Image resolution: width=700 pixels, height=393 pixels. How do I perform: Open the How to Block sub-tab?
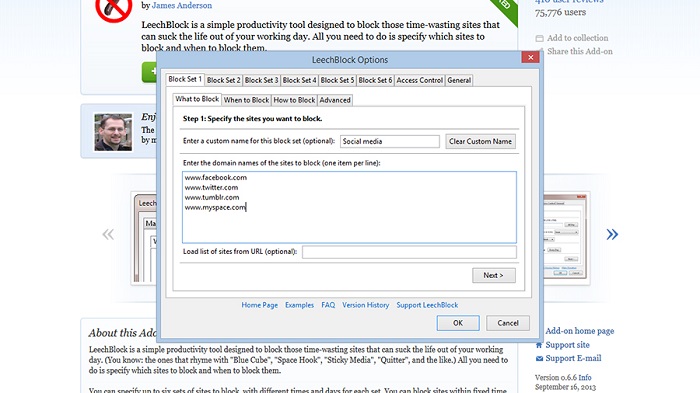coord(294,100)
